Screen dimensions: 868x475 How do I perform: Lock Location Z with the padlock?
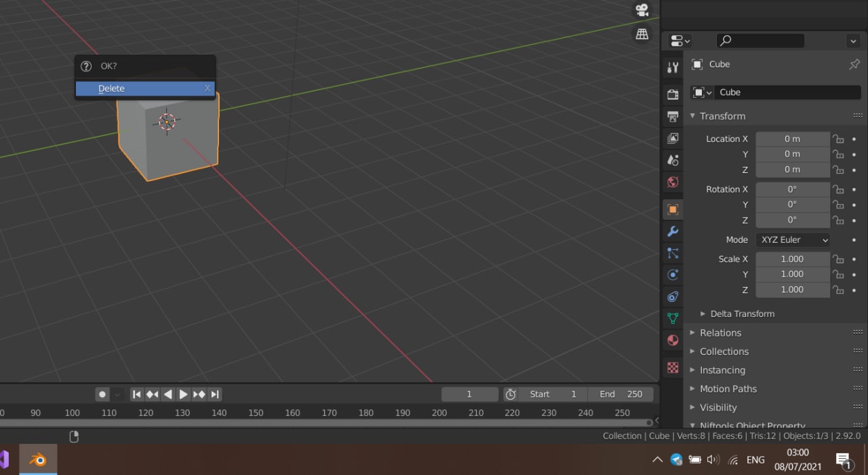(838, 170)
